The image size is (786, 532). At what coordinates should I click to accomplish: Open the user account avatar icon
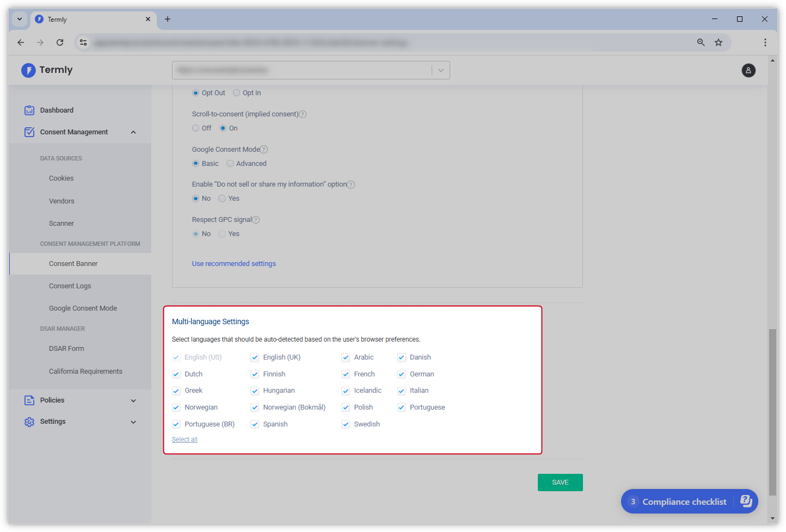(748, 70)
